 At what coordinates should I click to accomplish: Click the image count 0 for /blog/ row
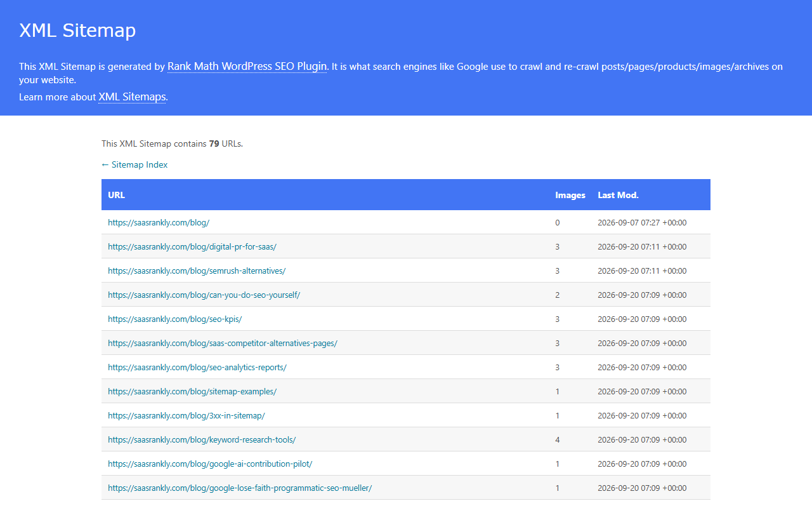558,222
